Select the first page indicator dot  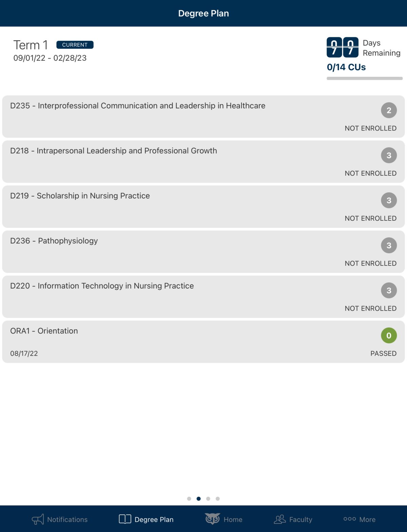(x=189, y=498)
